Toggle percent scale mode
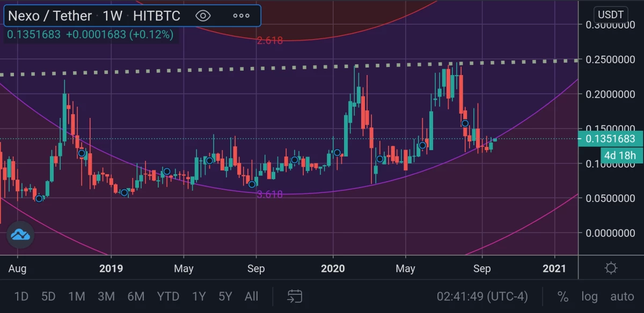Viewport: 644px width, 313px height. [563, 296]
